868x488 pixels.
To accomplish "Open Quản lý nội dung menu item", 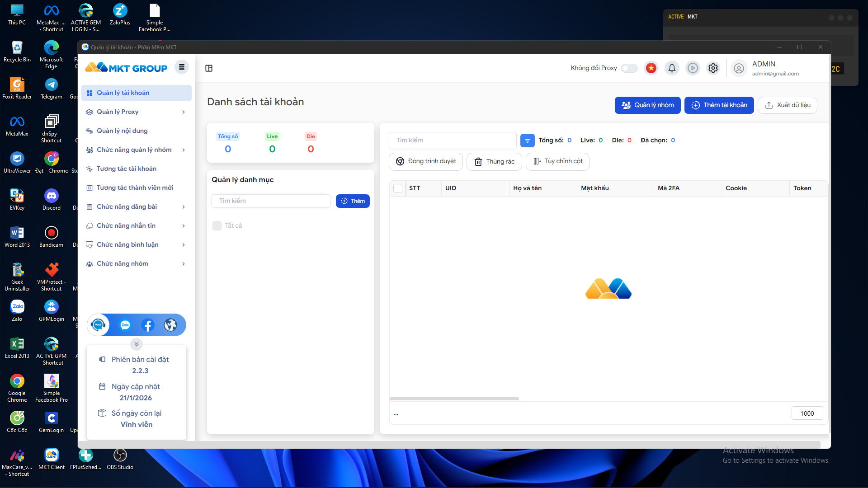I will click(137, 131).
